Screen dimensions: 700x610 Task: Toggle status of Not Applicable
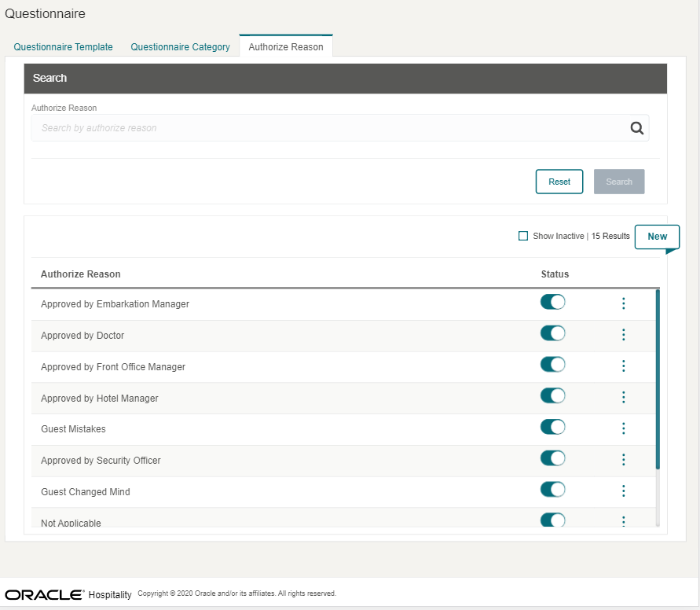tap(552, 520)
